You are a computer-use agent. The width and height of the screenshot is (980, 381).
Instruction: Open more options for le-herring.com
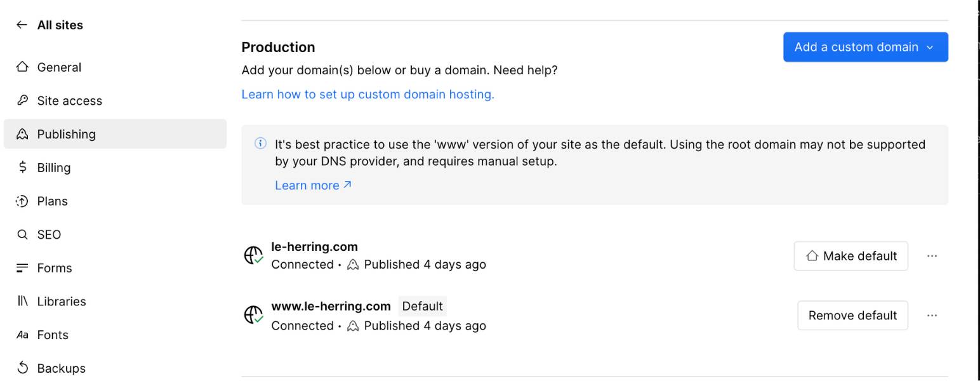tap(932, 256)
